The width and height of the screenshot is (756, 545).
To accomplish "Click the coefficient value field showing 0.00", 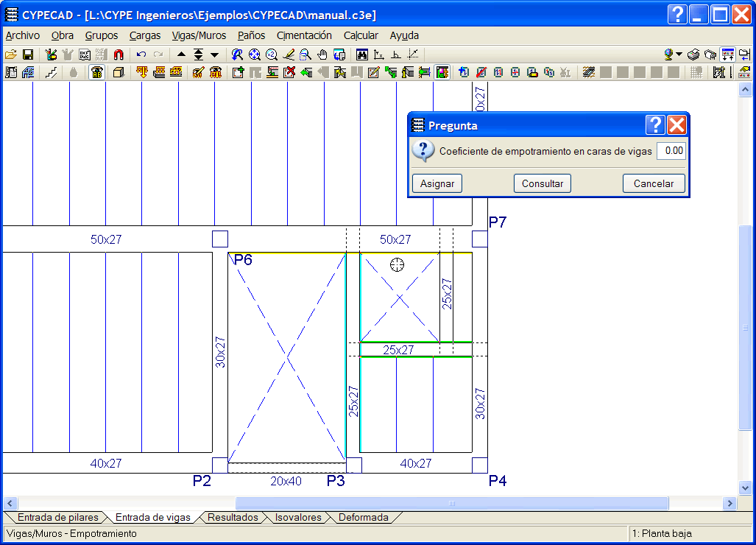I will [x=671, y=151].
